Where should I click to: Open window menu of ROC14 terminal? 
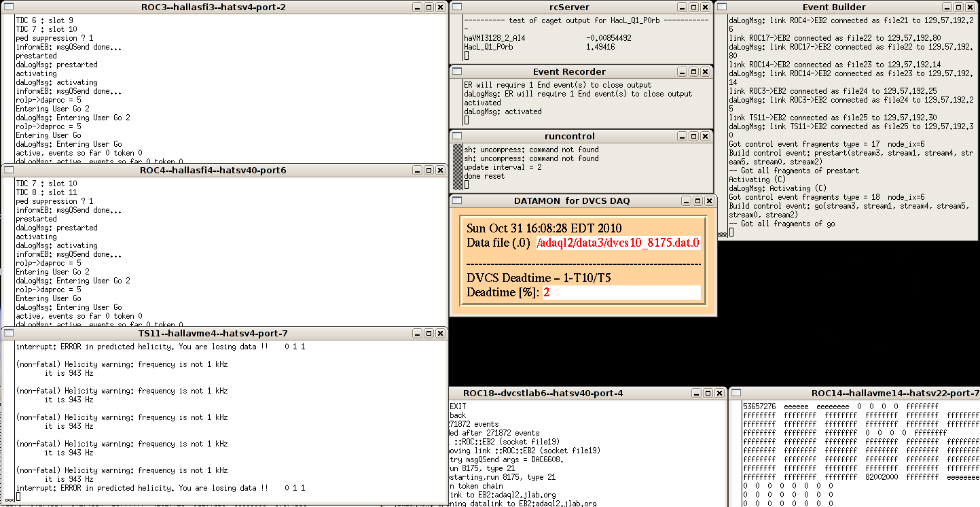736,393
